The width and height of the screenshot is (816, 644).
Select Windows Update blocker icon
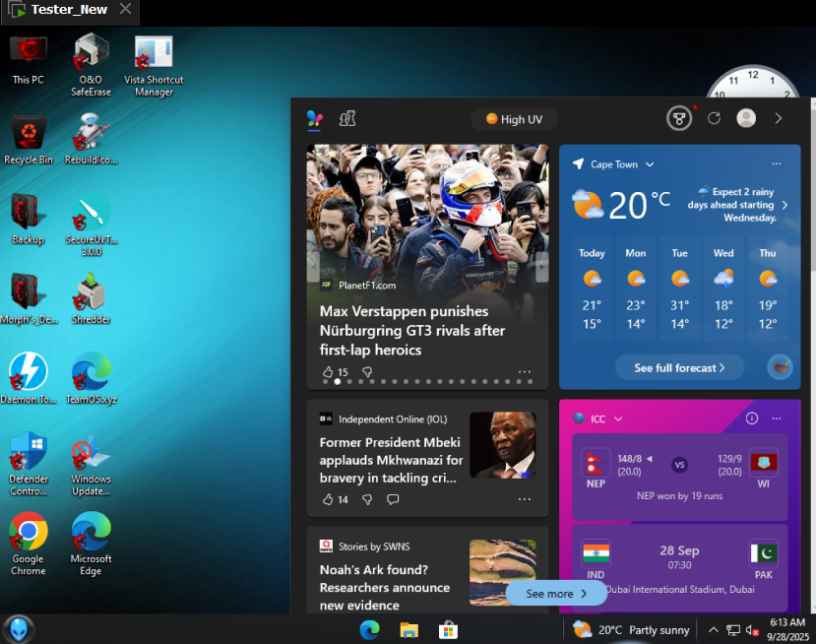92,464
